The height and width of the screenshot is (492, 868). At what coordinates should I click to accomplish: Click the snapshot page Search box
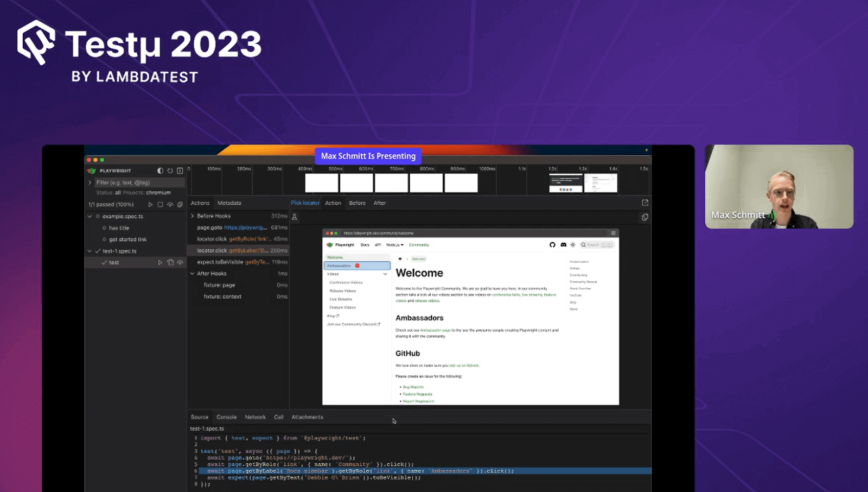tap(597, 245)
